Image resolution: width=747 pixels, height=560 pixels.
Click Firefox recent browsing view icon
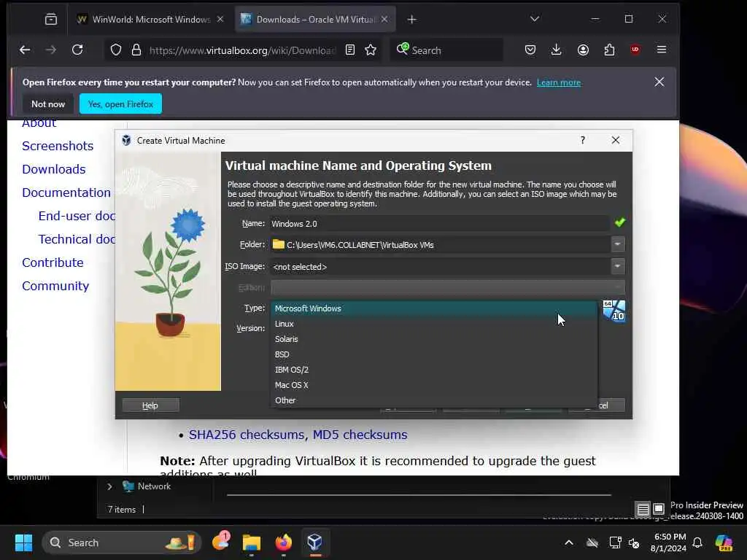51,20
